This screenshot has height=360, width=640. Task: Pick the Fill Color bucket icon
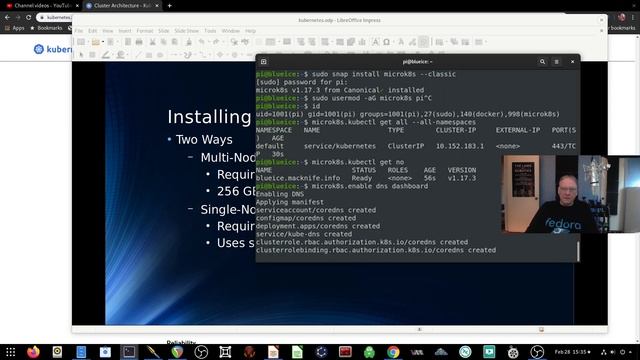click(120, 55)
